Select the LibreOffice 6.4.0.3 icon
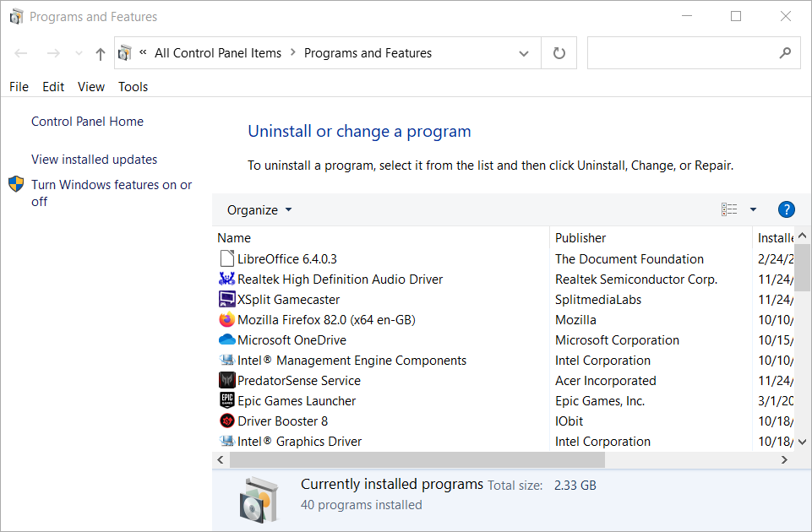 coord(226,258)
